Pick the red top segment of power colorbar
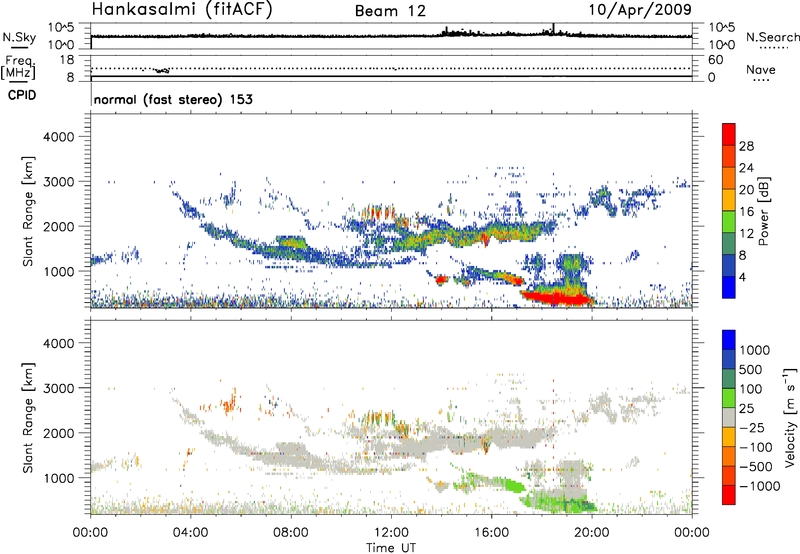Screen dimensions: 800x554 tap(729, 134)
